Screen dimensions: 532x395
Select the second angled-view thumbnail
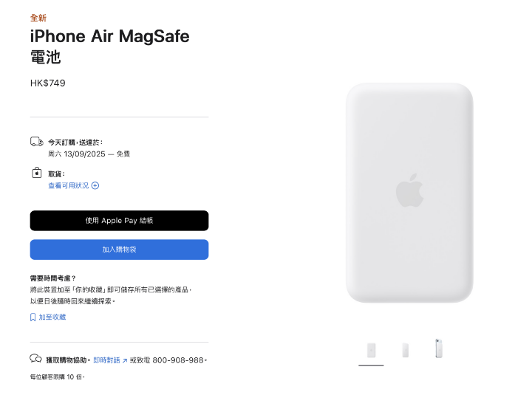point(405,350)
